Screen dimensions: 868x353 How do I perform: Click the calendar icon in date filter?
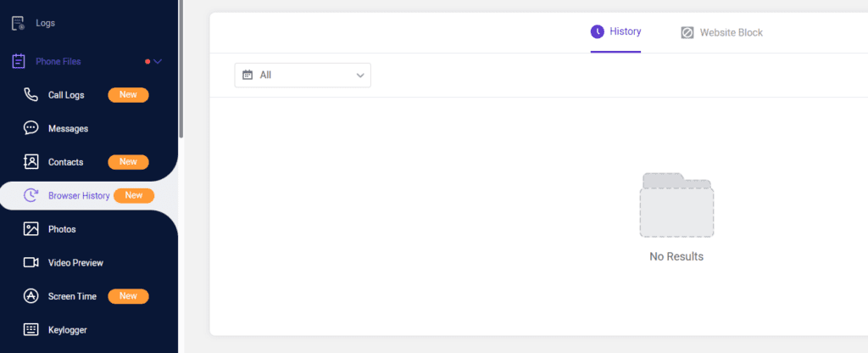click(x=248, y=75)
